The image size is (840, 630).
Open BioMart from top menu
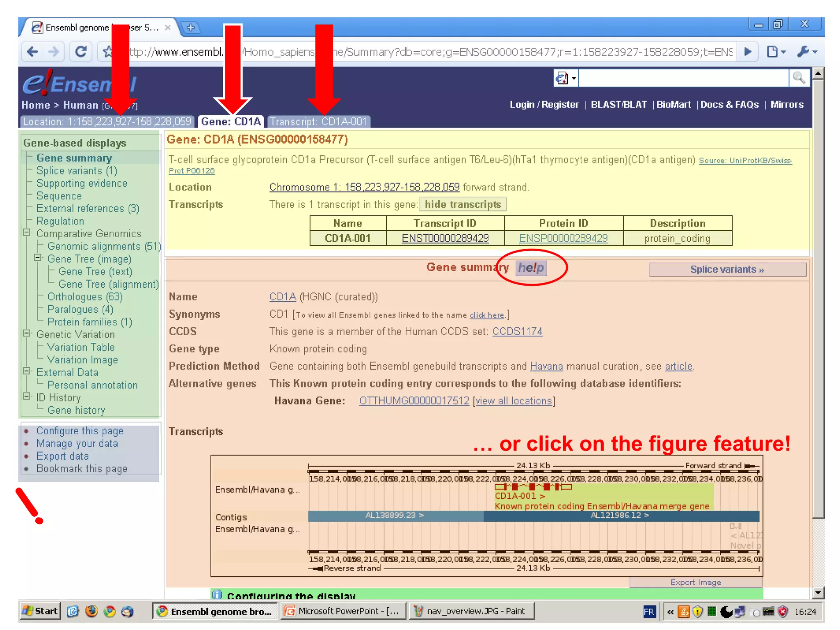(x=673, y=105)
